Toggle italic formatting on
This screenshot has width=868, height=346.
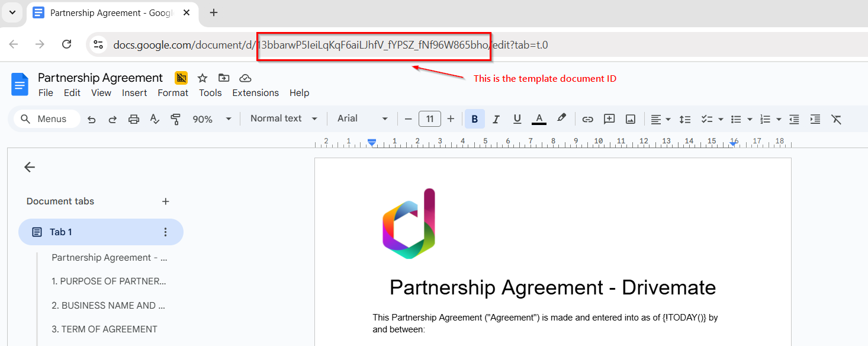click(496, 118)
